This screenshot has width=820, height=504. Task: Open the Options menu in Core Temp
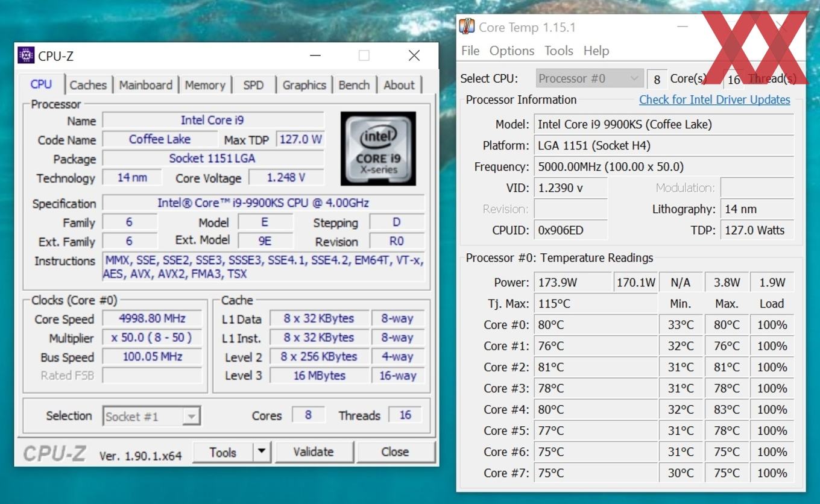coord(512,51)
